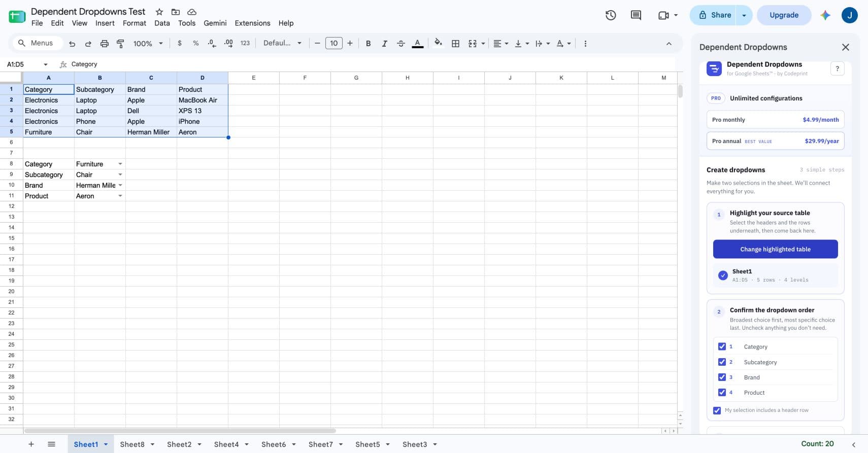Click the font size input field
Screen dimensions: 868x453
tap(333, 44)
